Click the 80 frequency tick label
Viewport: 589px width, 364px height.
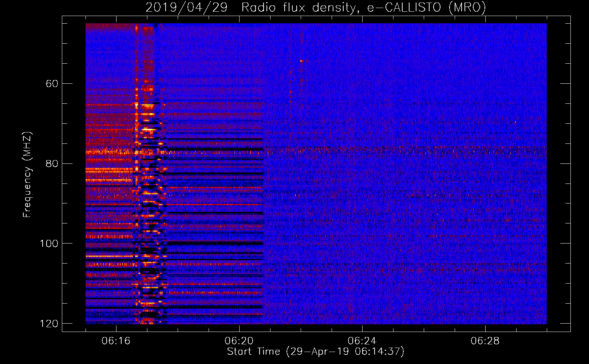(52, 163)
